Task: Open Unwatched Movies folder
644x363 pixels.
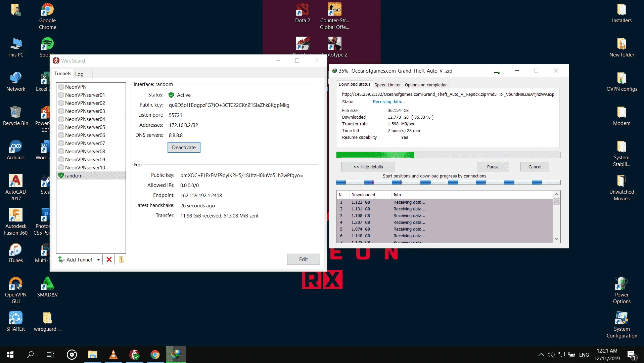Action: coord(622,188)
